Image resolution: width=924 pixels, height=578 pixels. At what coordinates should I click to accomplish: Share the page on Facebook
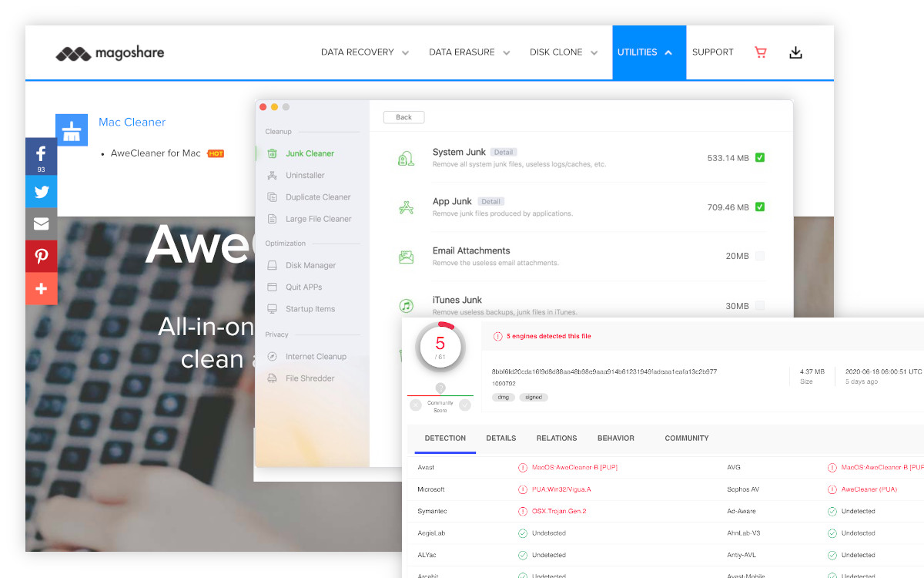tap(42, 156)
